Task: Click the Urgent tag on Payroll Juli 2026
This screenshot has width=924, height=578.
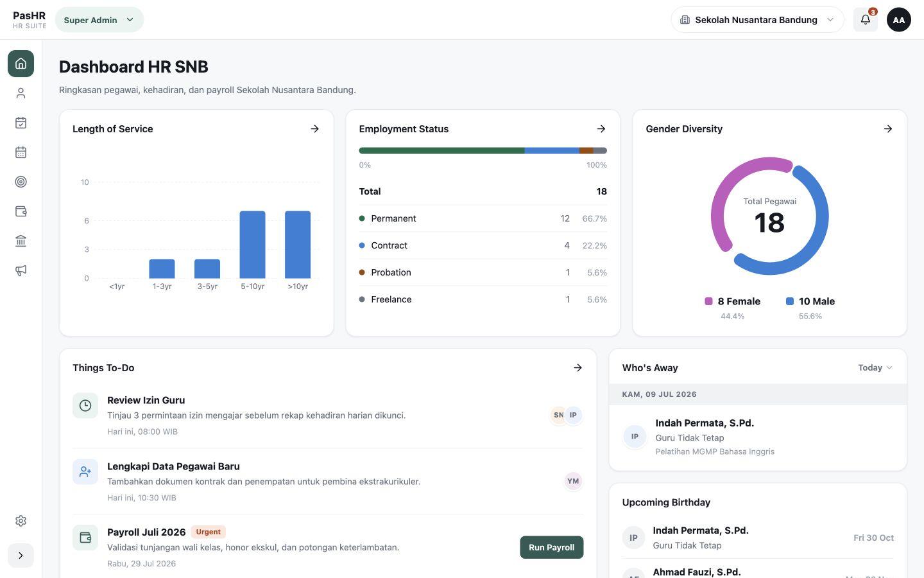Action: (208, 532)
